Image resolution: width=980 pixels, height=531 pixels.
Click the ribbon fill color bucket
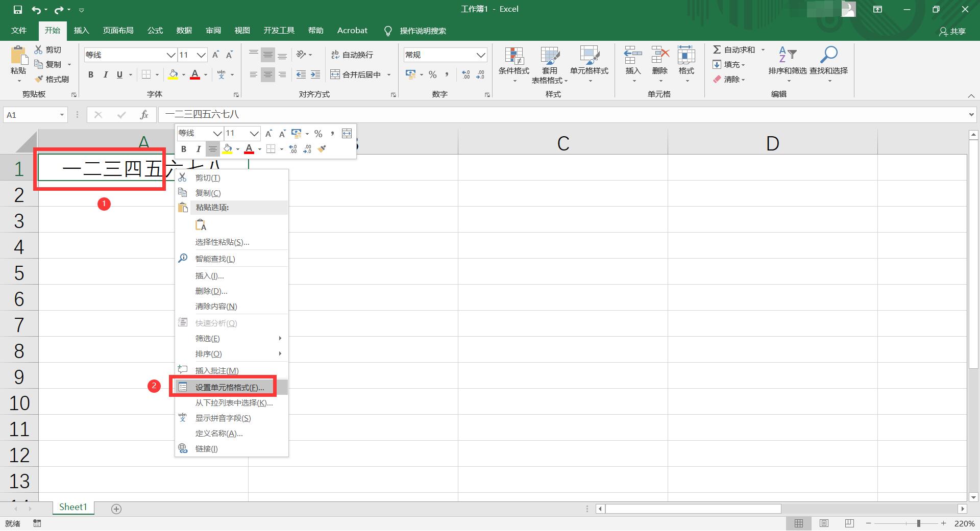click(x=174, y=74)
